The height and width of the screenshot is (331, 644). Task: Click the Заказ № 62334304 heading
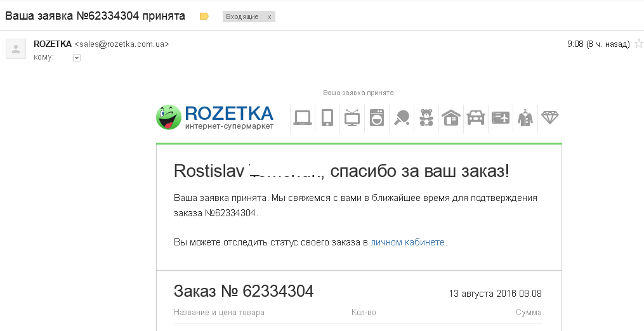pyautogui.click(x=244, y=291)
